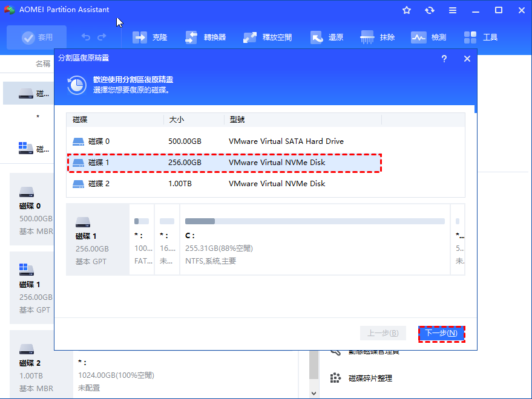Click the redo arrow icon

tap(102, 37)
